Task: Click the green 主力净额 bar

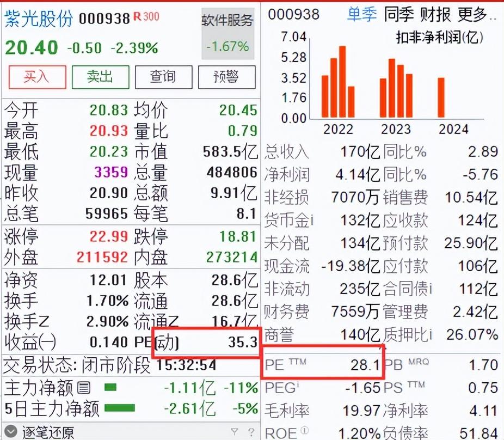Action: coord(110,387)
